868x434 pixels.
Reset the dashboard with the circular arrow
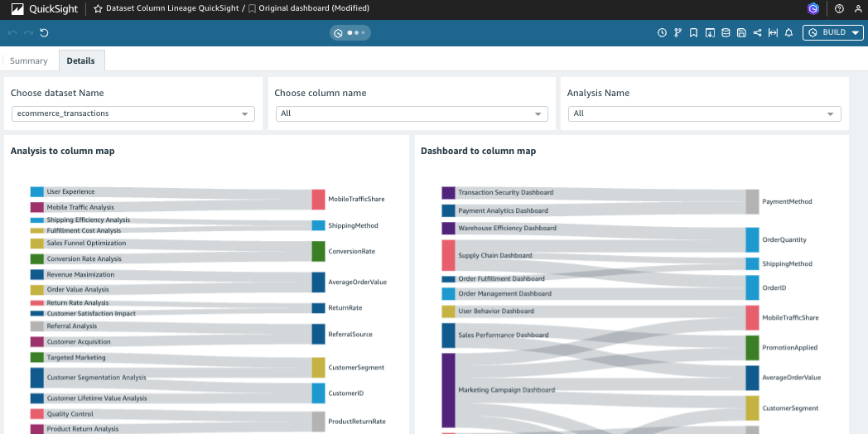[x=44, y=32]
